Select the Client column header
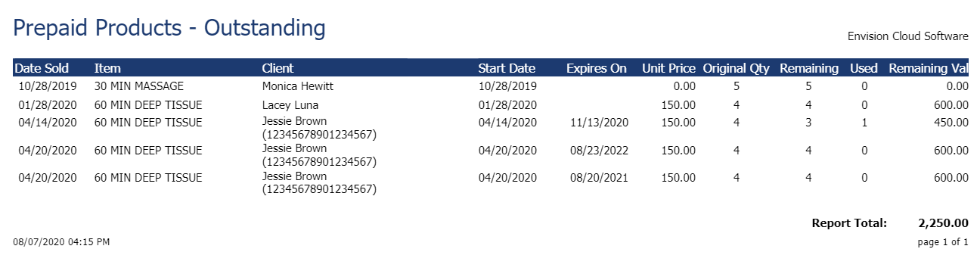Viewport: 980px width, 277px height. tap(278, 68)
